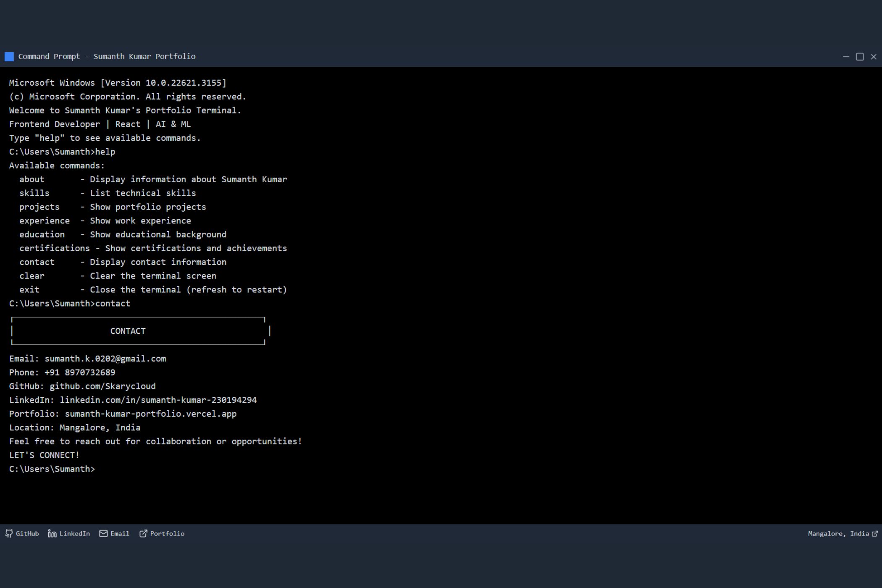
Task: Minimize the portfolio terminal window
Action: click(846, 57)
